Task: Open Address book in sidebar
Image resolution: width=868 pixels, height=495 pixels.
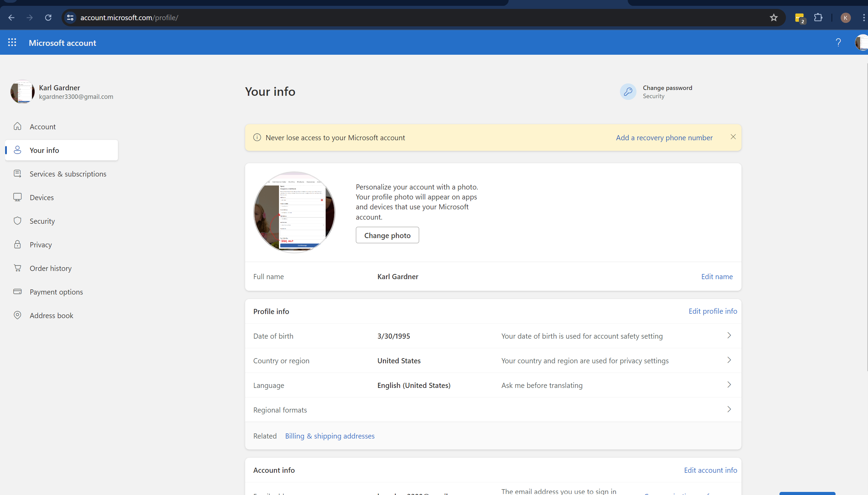Action: pyautogui.click(x=62, y=315)
